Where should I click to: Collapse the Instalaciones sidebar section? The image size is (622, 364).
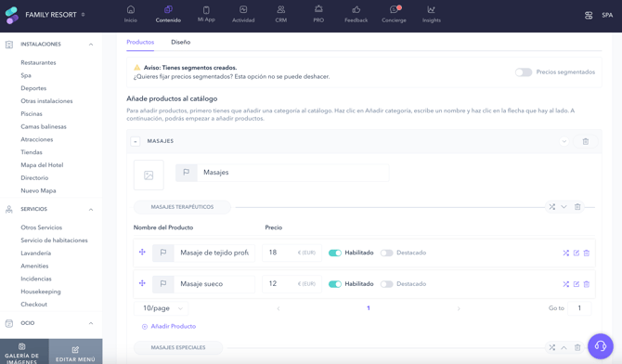click(91, 45)
